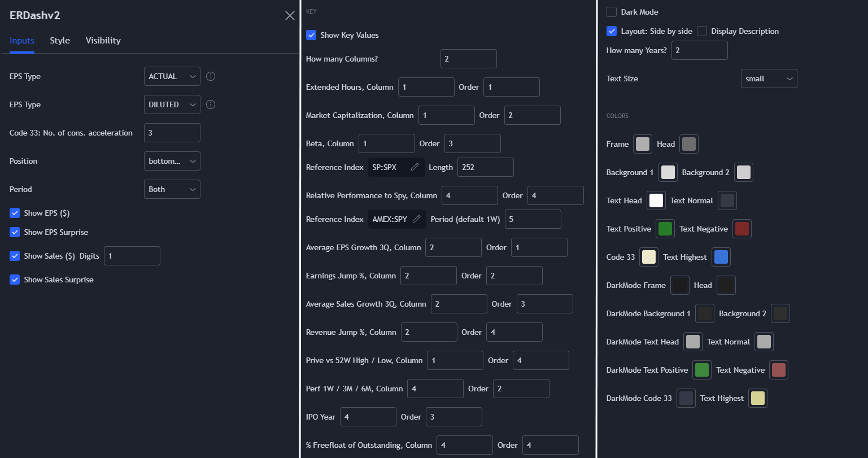This screenshot has width=868, height=458.
Task: Click the info icon beside the DILUTED dropdown
Action: (x=210, y=104)
